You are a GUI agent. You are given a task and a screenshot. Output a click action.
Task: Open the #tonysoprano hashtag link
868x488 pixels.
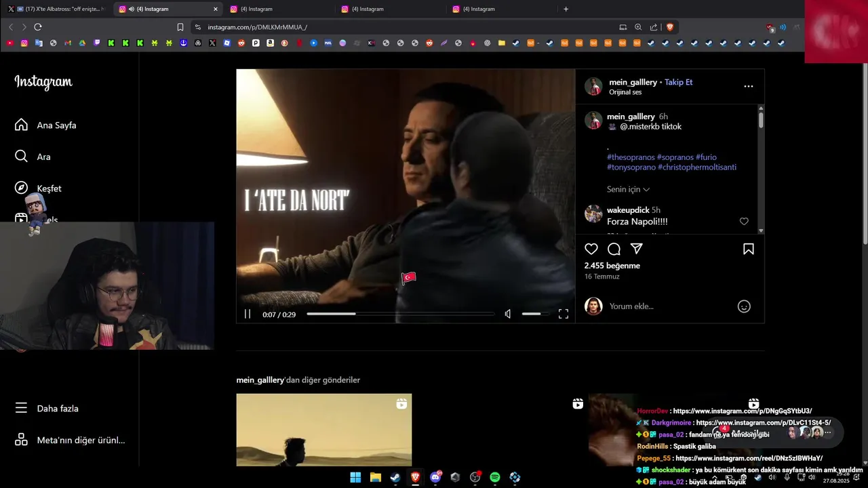tap(631, 167)
